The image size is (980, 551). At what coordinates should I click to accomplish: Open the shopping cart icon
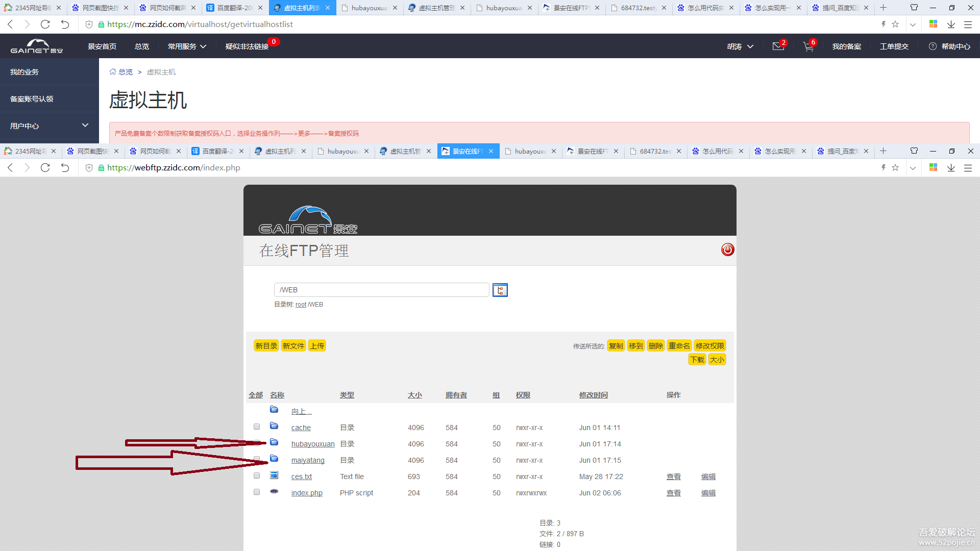808,46
